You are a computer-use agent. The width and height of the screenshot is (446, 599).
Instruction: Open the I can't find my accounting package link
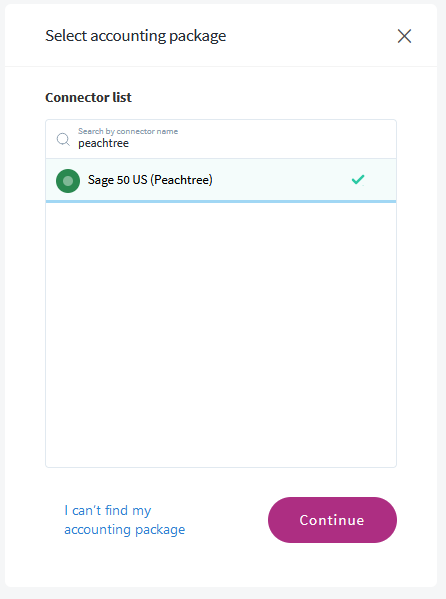(125, 520)
